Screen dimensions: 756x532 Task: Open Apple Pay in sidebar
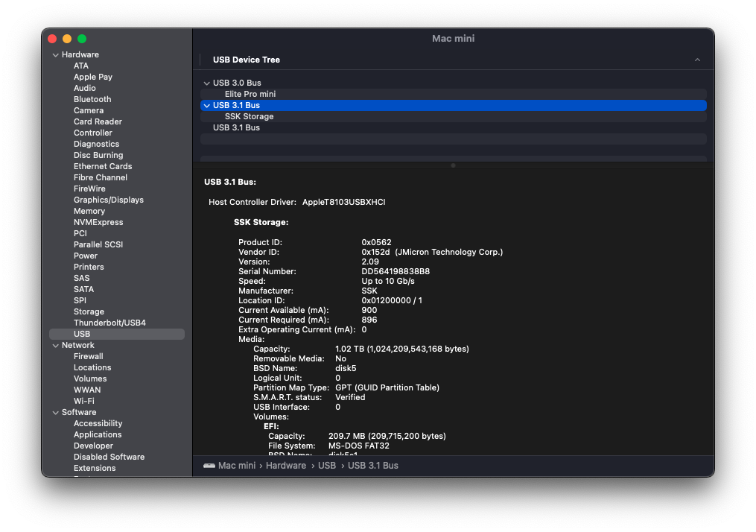point(93,77)
